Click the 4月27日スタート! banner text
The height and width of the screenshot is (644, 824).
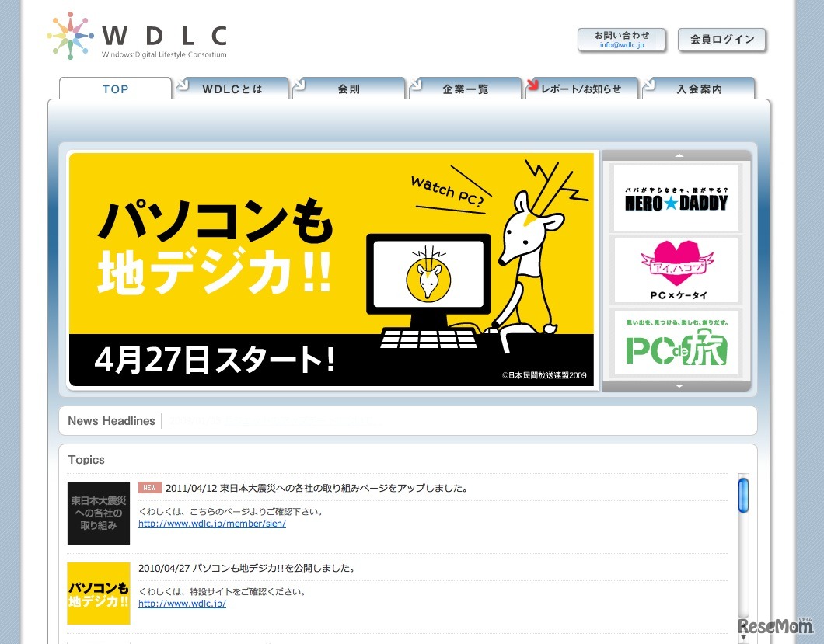(215, 360)
